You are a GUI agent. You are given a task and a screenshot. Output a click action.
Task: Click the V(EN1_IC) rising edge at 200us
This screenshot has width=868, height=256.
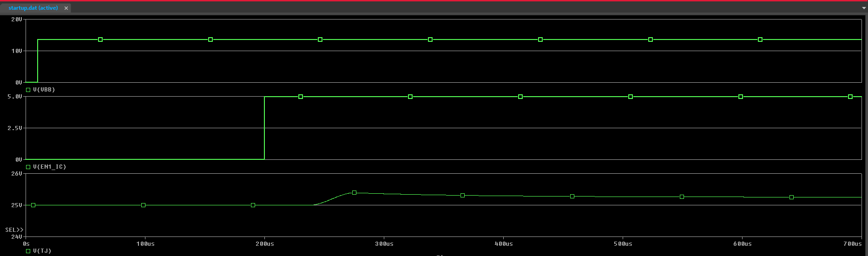(264, 128)
